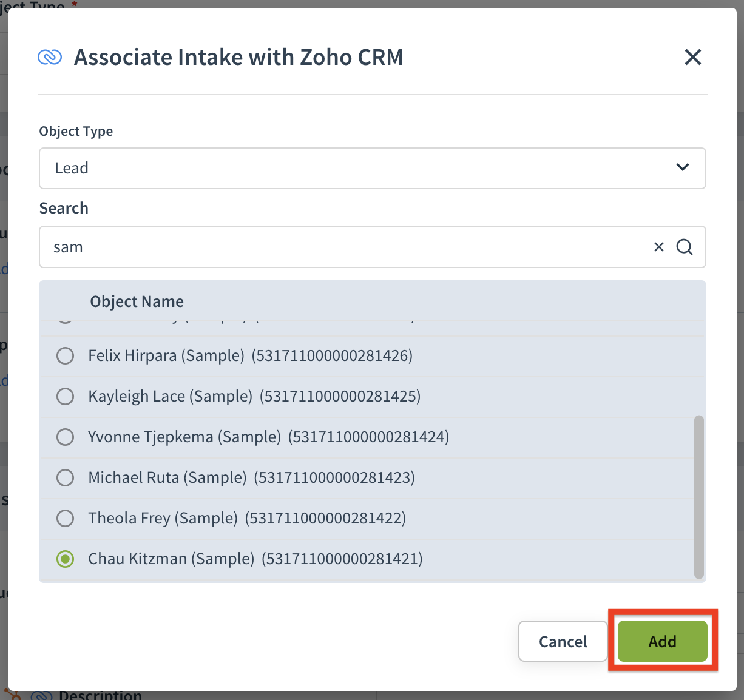Select Kayleigh Lace (Sample) radio button
Screen dimensions: 744x700
point(65,396)
